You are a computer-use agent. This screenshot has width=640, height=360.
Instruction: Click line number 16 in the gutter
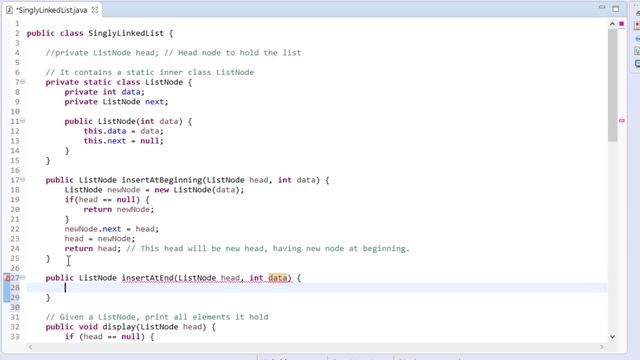coord(15,170)
